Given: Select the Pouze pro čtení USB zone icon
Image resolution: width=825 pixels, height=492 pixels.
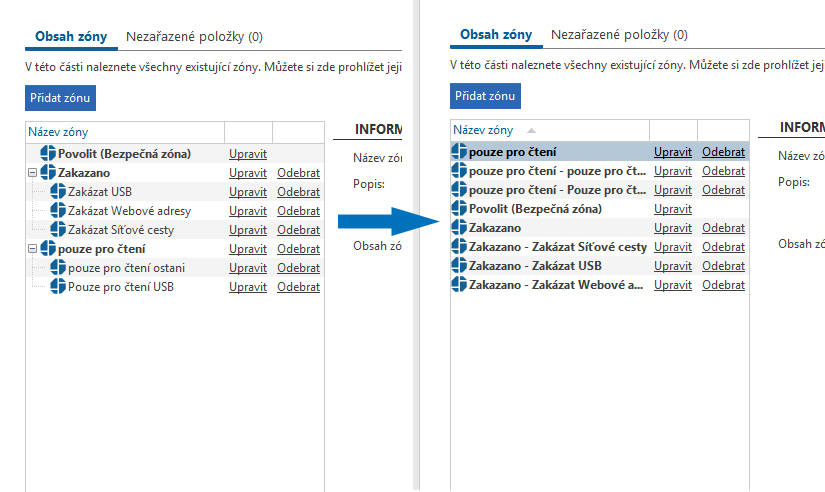Looking at the screenshot, I should pos(58,287).
